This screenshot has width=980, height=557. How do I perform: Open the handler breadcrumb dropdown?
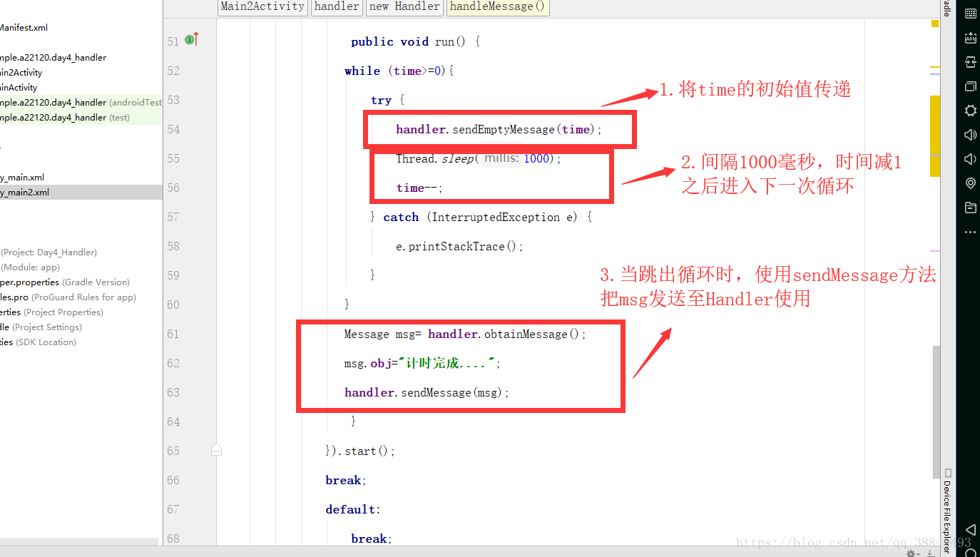(x=336, y=6)
